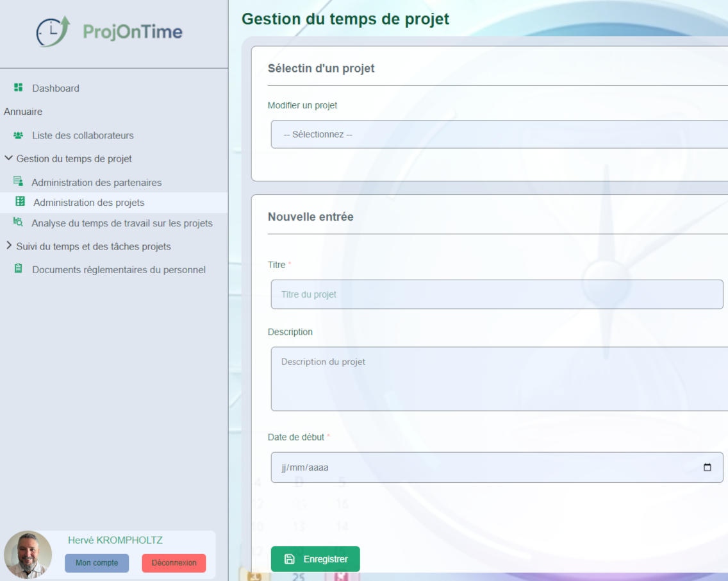Screen dimensions: 728x581
Task: Go to Analyse du temps de travail page
Action: [122, 223]
